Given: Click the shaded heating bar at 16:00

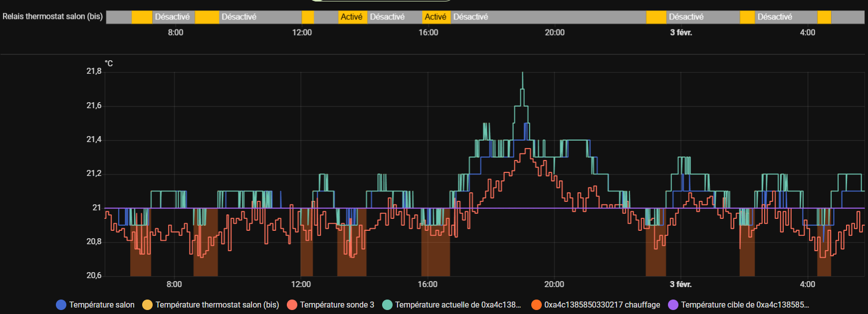Looking at the screenshot, I should point(435,249).
